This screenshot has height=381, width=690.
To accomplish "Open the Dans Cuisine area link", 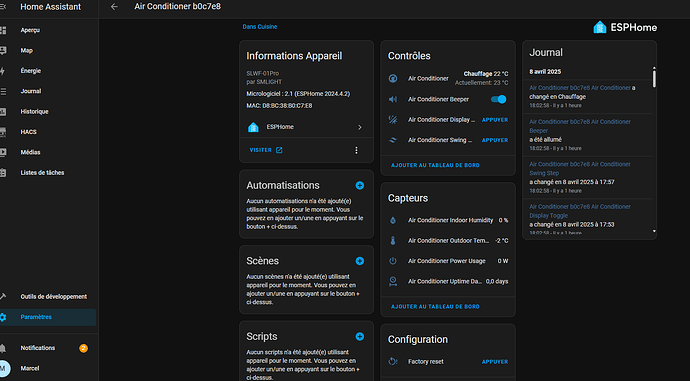I will [x=260, y=27].
